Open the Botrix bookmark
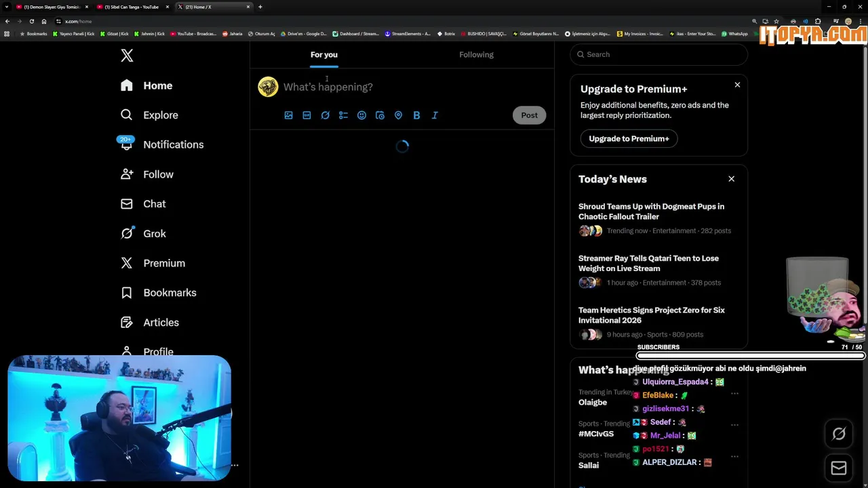The image size is (868, 488). (446, 34)
